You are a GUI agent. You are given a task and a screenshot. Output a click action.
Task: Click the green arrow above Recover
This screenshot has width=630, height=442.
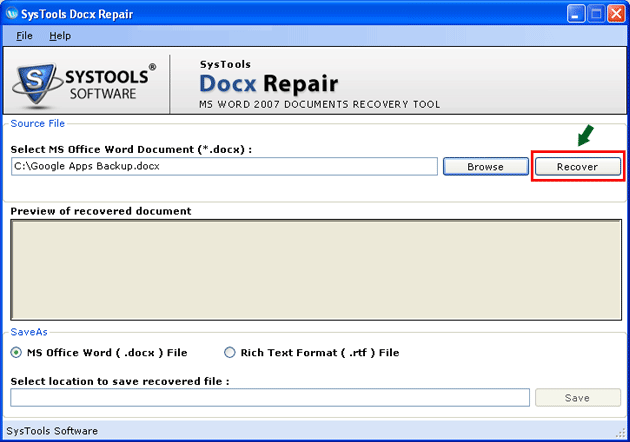[586, 133]
